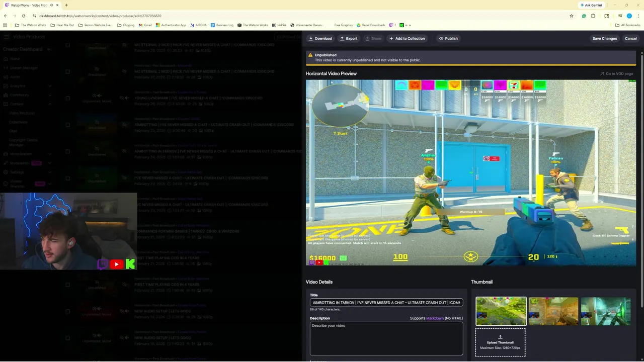Click the Horizontal Video Preview player
644x362 pixels.
click(x=470, y=172)
